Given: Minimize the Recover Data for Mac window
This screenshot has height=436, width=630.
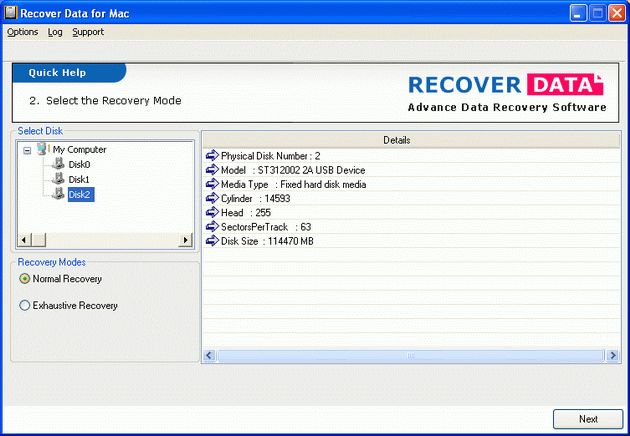Looking at the screenshot, I should [x=578, y=13].
